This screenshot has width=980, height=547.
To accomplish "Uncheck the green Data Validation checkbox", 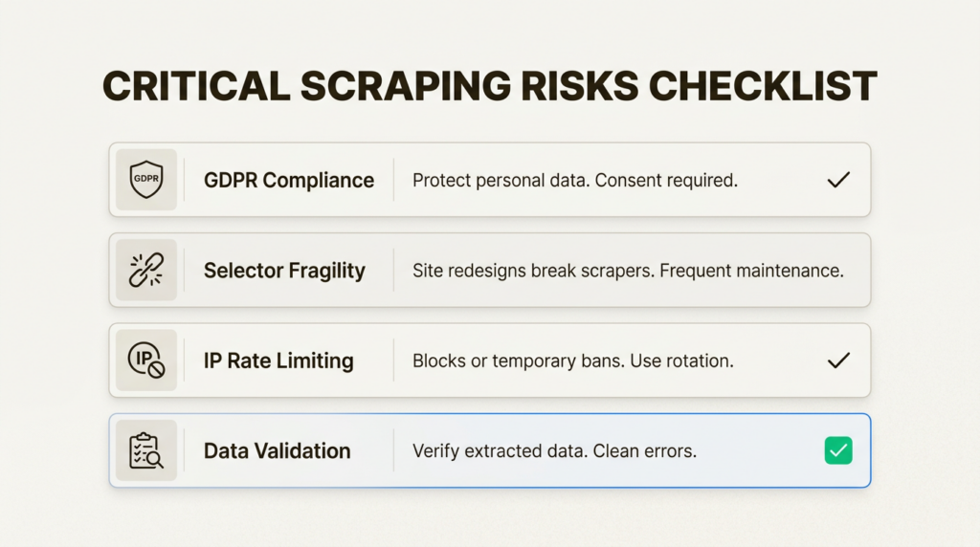I will (x=838, y=450).
